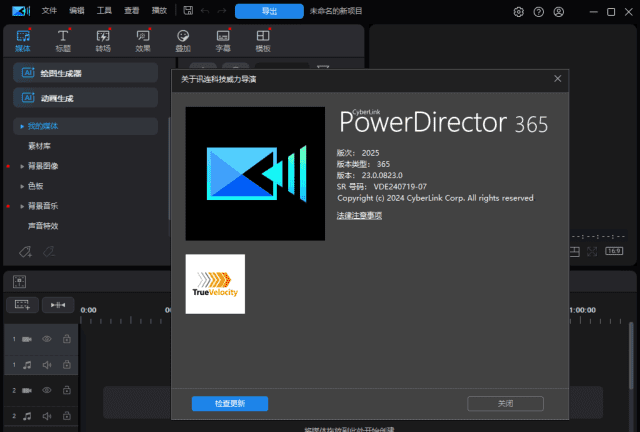Lock video track 1
This screenshot has width=640, height=432.
[67, 339]
